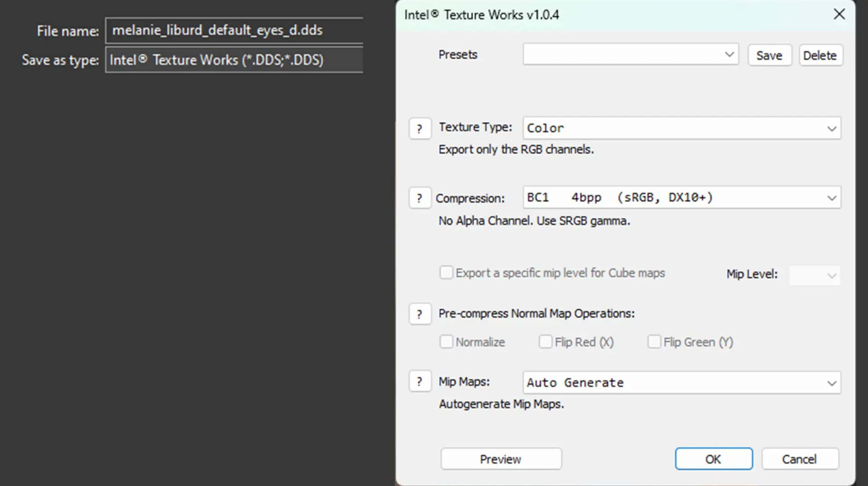
Task: Expand Compression dropdown showing BC1 4bpp
Action: click(682, 197)
